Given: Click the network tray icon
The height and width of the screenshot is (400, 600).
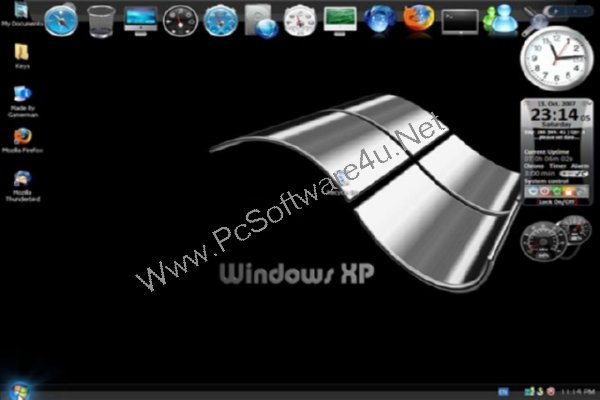Looking at the screenshot, I should 530,391.
